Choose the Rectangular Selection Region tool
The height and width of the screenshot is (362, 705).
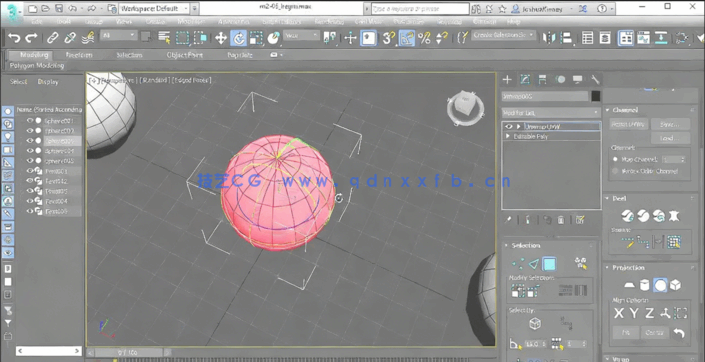[x=182, y=38]
